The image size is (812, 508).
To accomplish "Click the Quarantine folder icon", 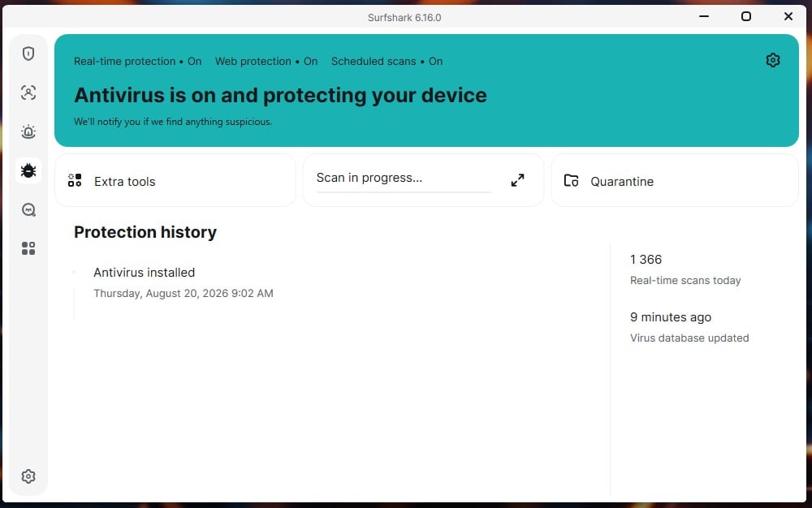I will (x=571, y=180).
